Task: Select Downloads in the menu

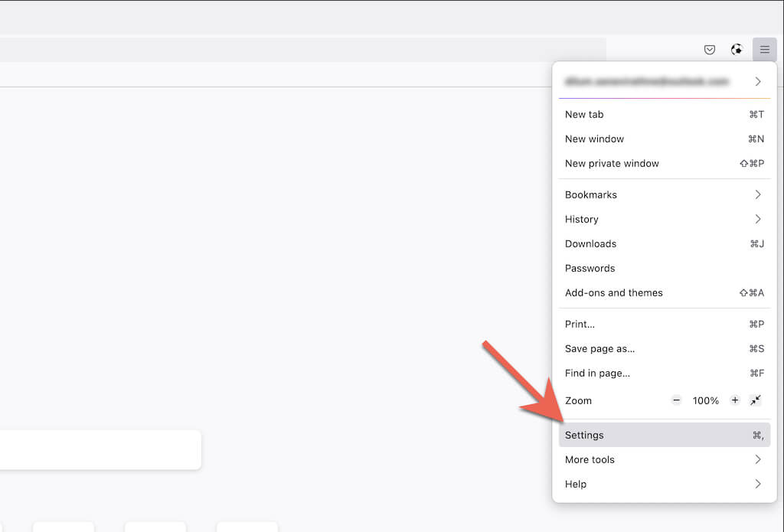Action: (662, 243)
